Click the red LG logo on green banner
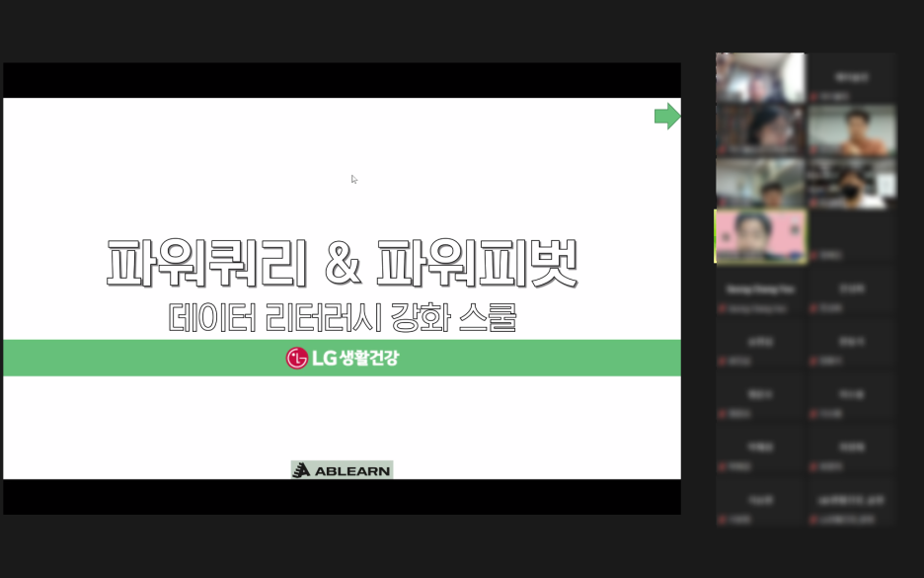The width and height of the screenshot is (924, 578). coord(296,358)
